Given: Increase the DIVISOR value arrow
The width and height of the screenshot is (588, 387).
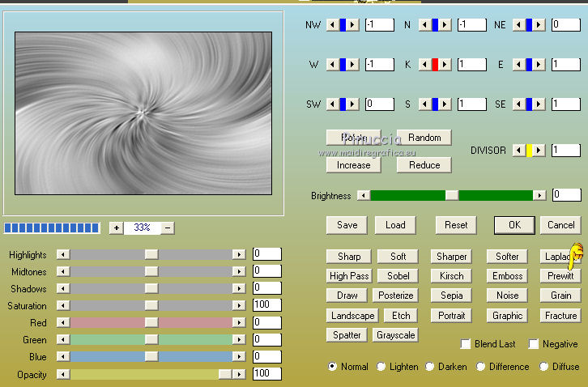Looking at the screenshot, I should (539, 151).
